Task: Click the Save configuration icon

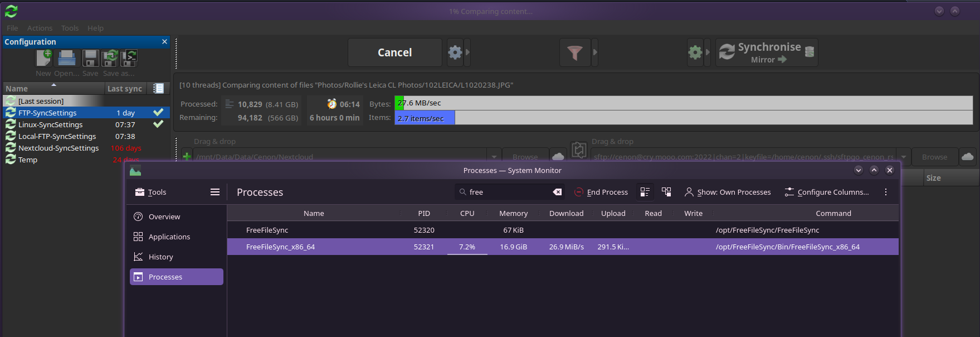Action: point(90,58)
